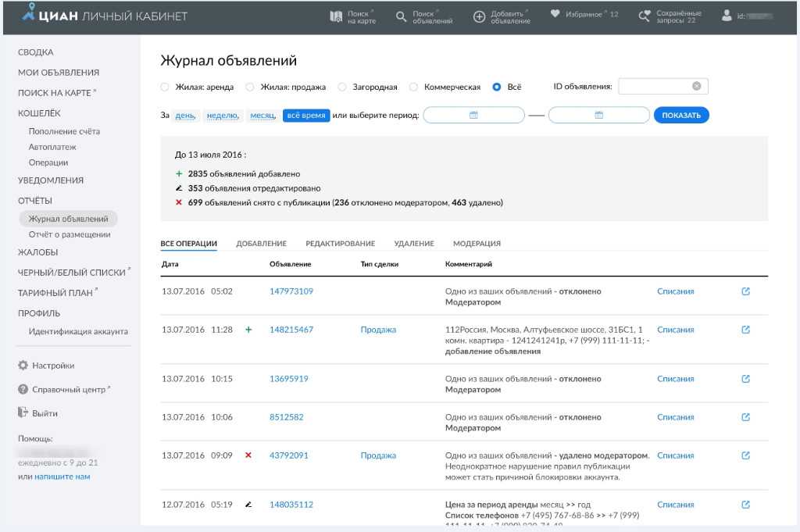Click the user profile icon
Image resolution: width=800 pixels, height=532 pixels.
[727, 16]
